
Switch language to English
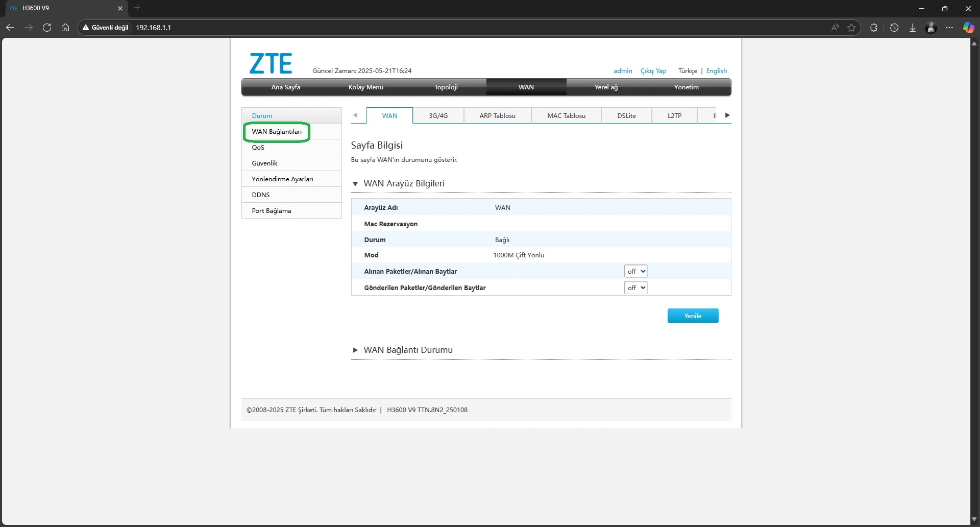717,71
